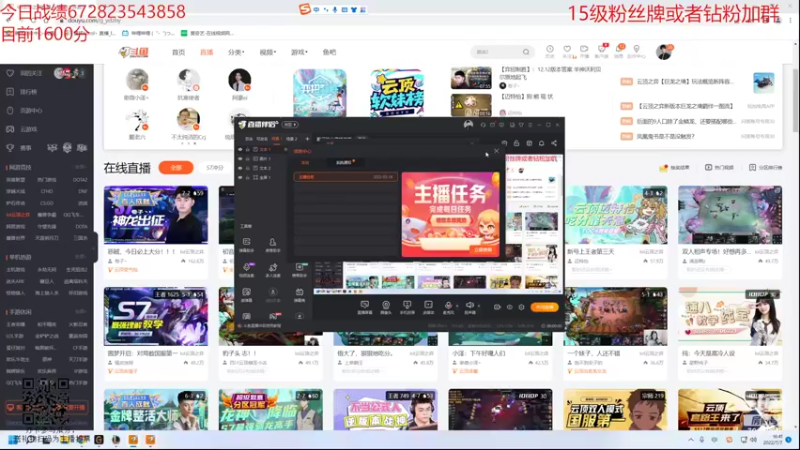Open 鱼吧 in Douyu nav
This screenshot has width=800, height=450.
(330, 52)
